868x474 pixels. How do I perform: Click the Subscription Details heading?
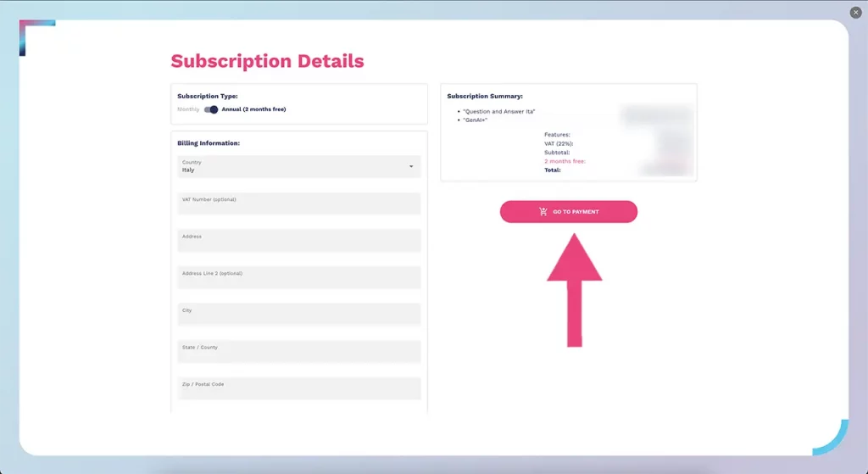pos(267,61)
